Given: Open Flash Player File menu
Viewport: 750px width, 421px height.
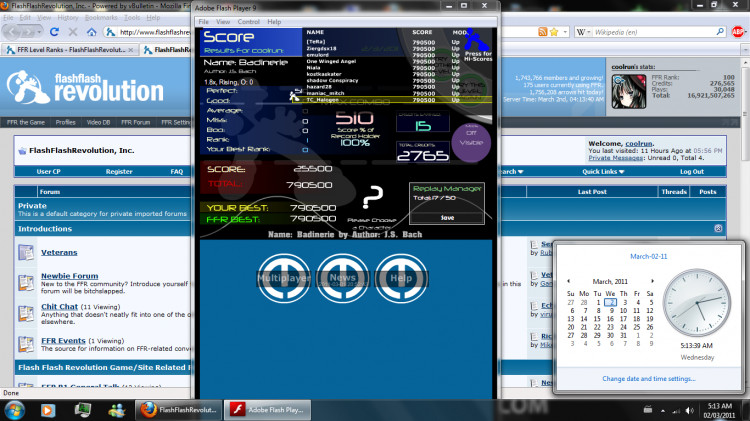Looking at the screenshot, I should coord(204,22).
